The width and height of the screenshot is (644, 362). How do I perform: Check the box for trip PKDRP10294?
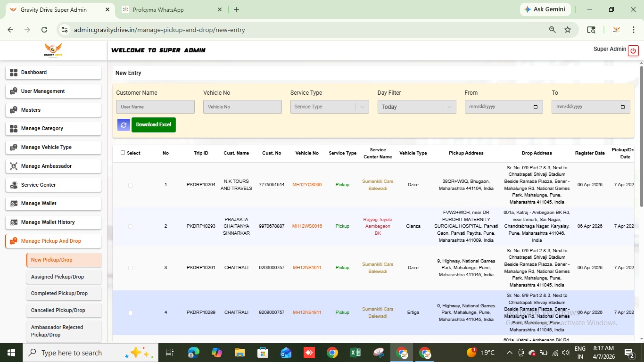[131, 185]
